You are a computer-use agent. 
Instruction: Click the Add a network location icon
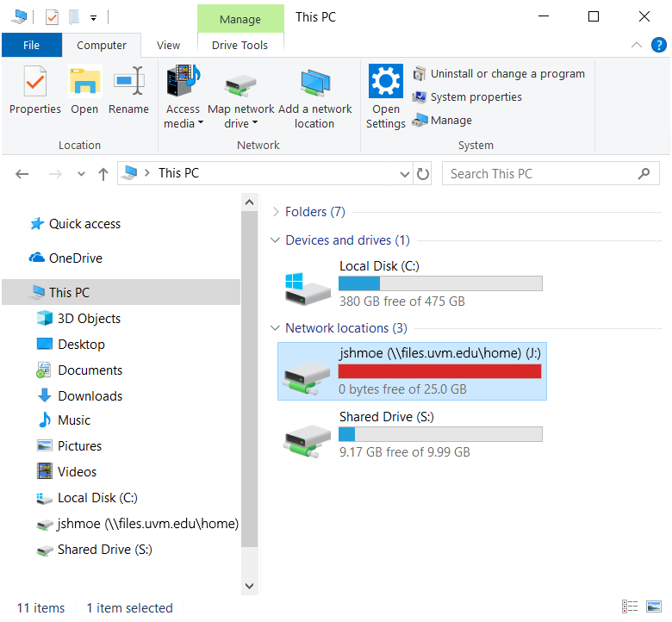(315, 83)
